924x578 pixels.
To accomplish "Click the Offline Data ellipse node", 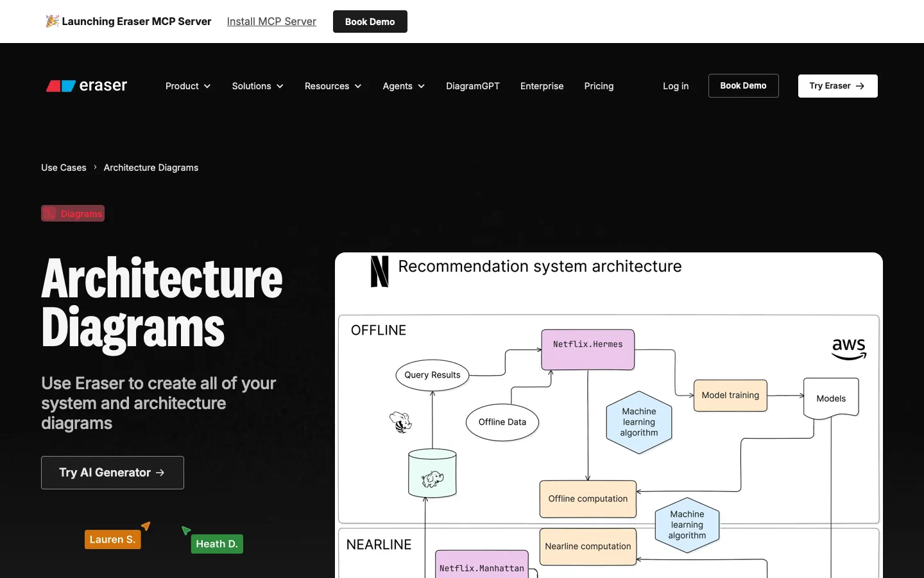I will [502, 422].
